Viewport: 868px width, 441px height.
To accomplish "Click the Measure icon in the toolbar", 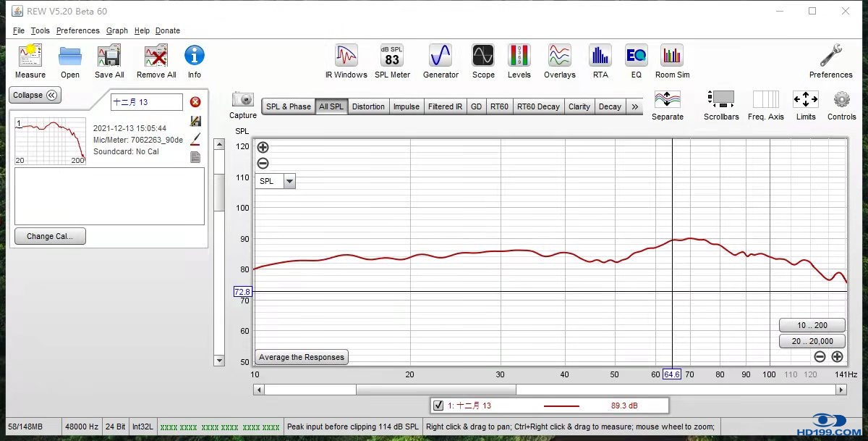I will click(30, 56).
